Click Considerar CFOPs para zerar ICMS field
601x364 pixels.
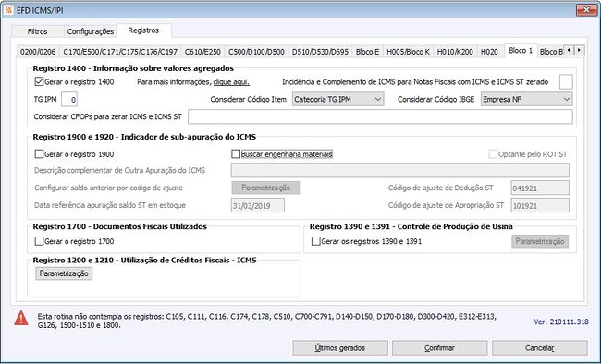click(x=380, y=116)
